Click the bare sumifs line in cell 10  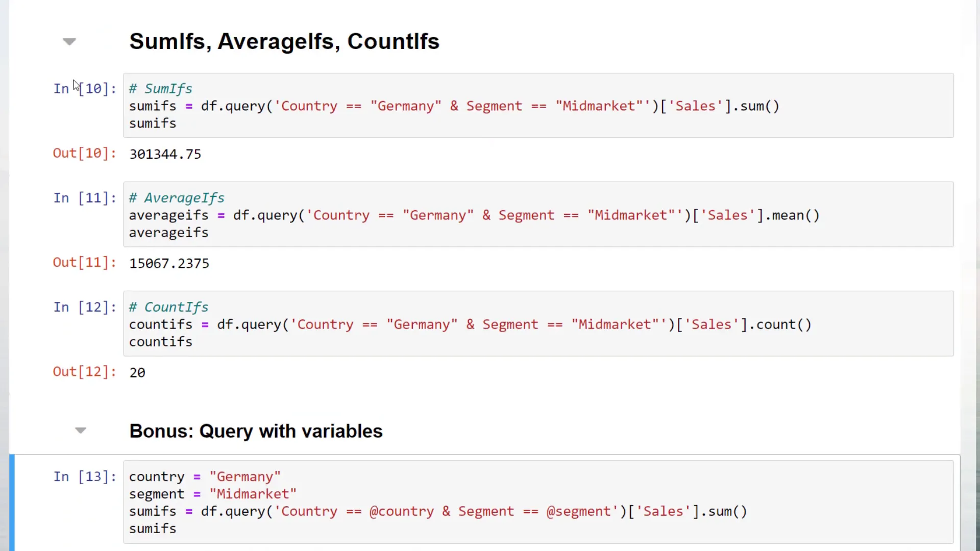[153, 123]
